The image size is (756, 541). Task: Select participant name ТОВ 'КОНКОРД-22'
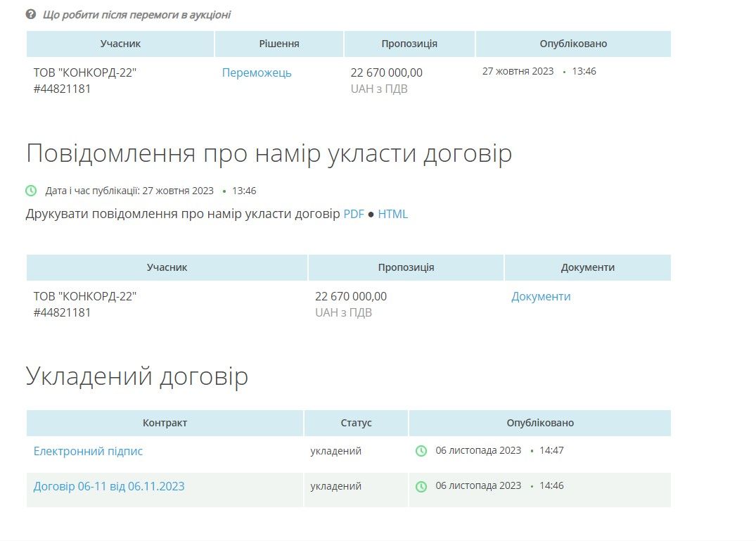click(85, 72)
